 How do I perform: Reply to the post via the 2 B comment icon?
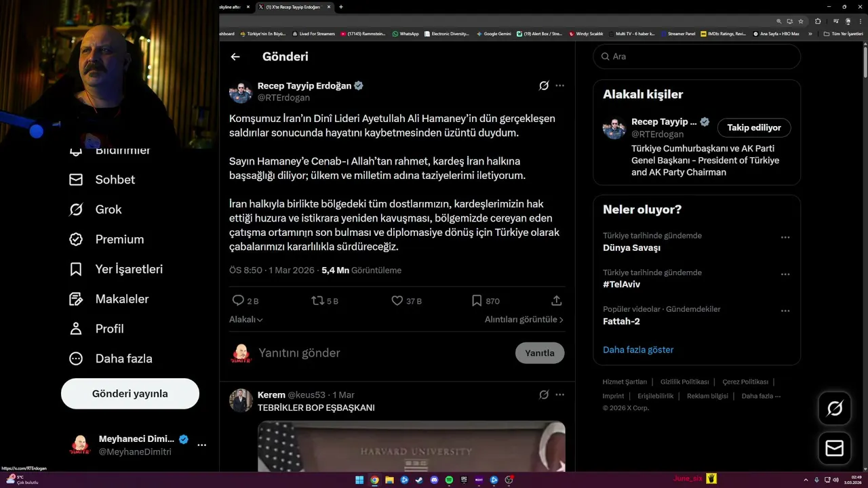238,300
